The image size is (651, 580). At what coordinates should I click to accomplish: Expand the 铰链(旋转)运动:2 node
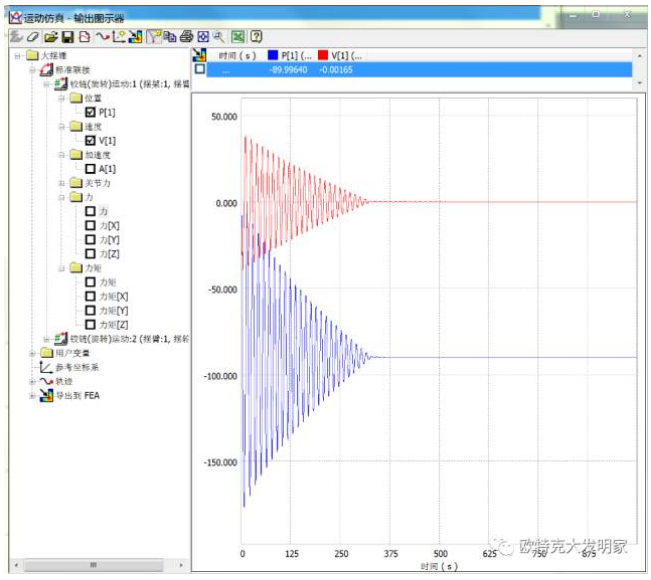click(47, 339)
